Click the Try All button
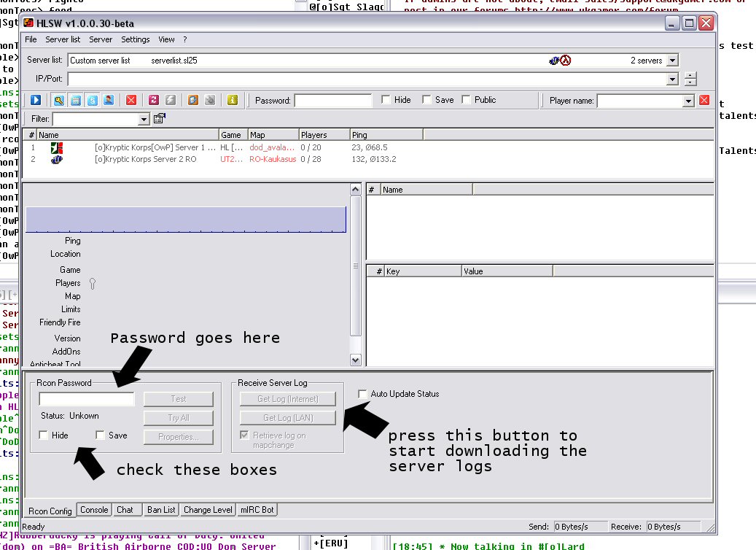 point(179,418)
